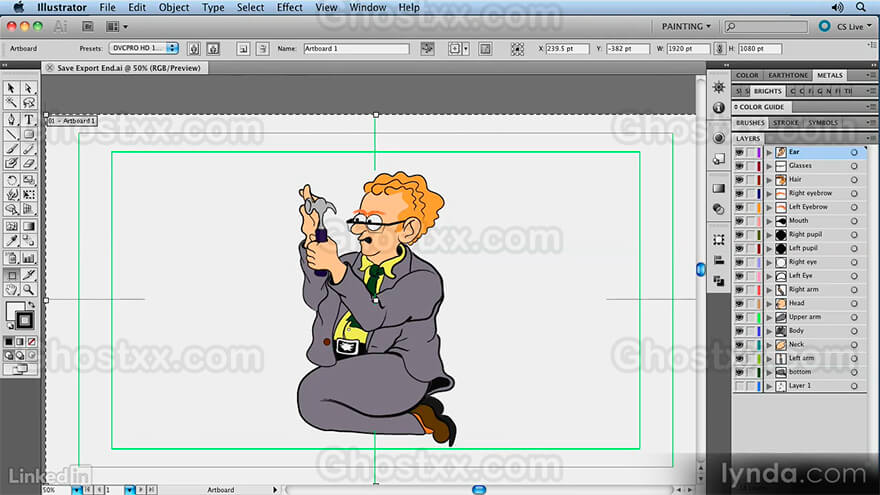Select the Pen tool
The image size is (880, 495).
coord(11,120)
